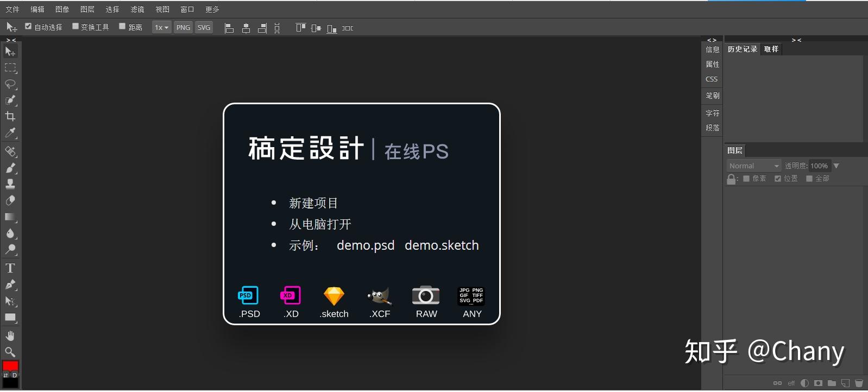Click the layer effects 'eff' button
868x392 pixels.
click(791, 383)
